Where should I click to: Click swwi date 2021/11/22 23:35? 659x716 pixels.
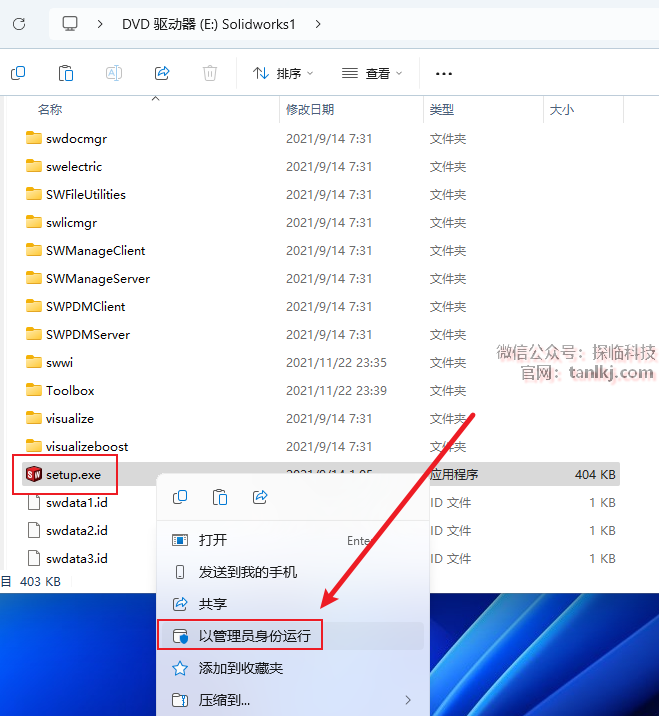coord(336,363)
